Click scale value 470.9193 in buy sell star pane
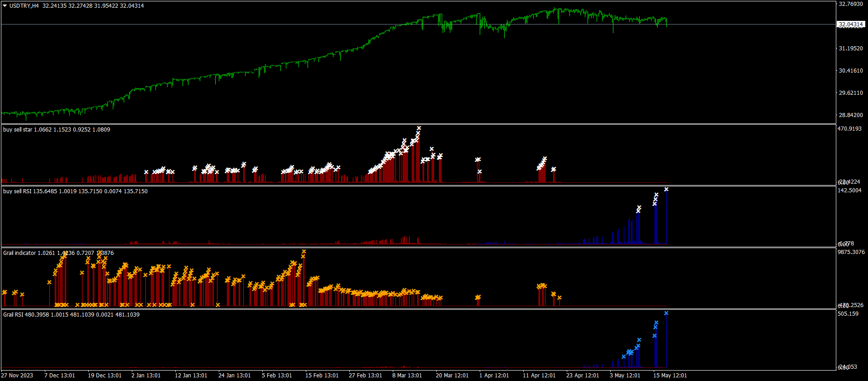The width and height of the screenshot is (868, 381). click(849, 129)
